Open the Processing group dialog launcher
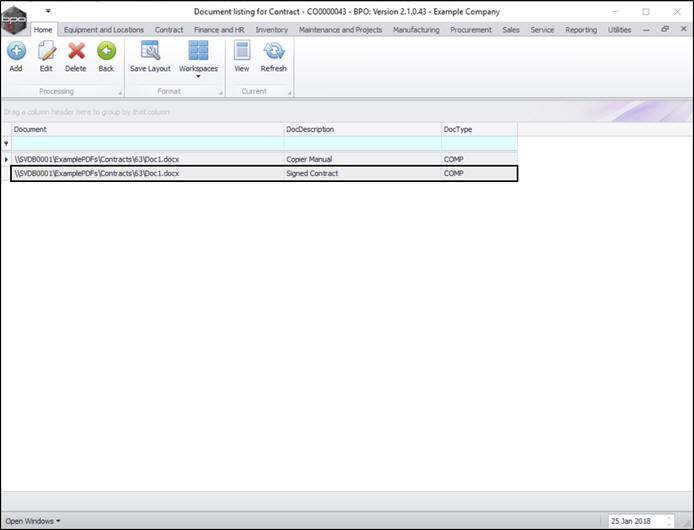The width and height of the screenshot is (694, 530). coord(120,93)
